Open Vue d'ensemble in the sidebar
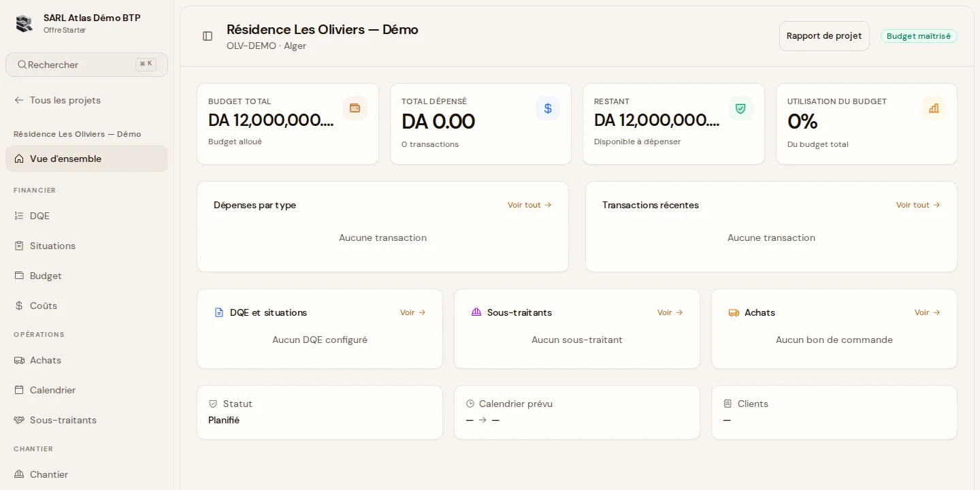The height and width of the screenshot is (490, 980). click(86, 159)
